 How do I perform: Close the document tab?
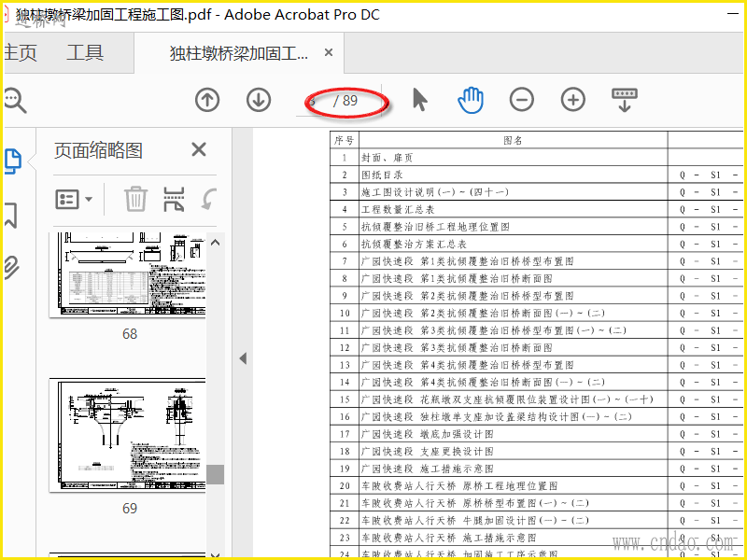329,52
